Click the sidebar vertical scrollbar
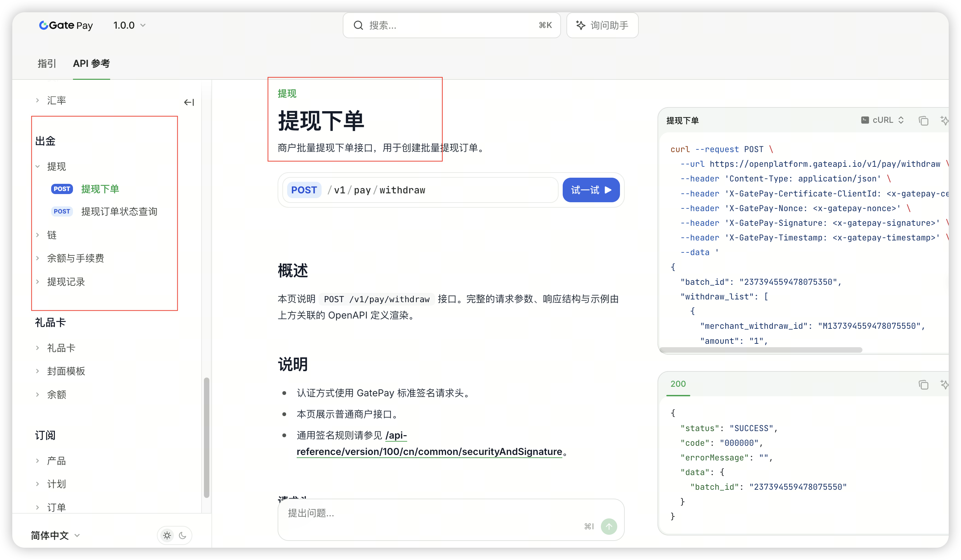 tap(206, 438)
